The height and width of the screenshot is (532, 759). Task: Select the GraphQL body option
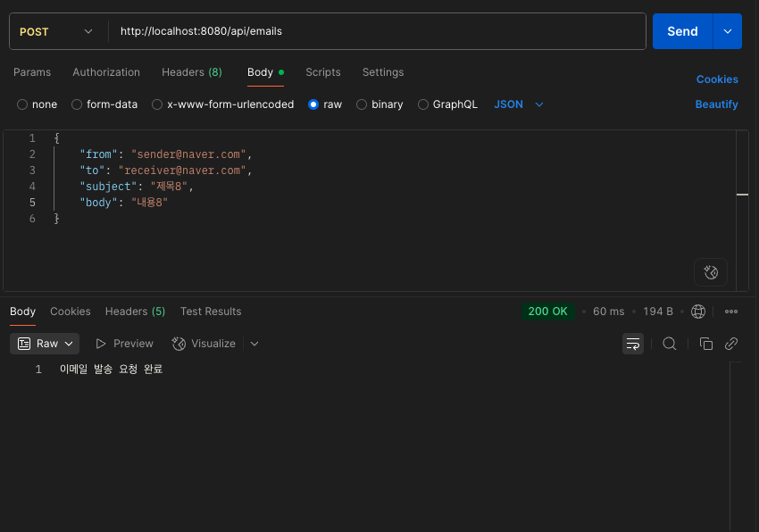[447, 104]
